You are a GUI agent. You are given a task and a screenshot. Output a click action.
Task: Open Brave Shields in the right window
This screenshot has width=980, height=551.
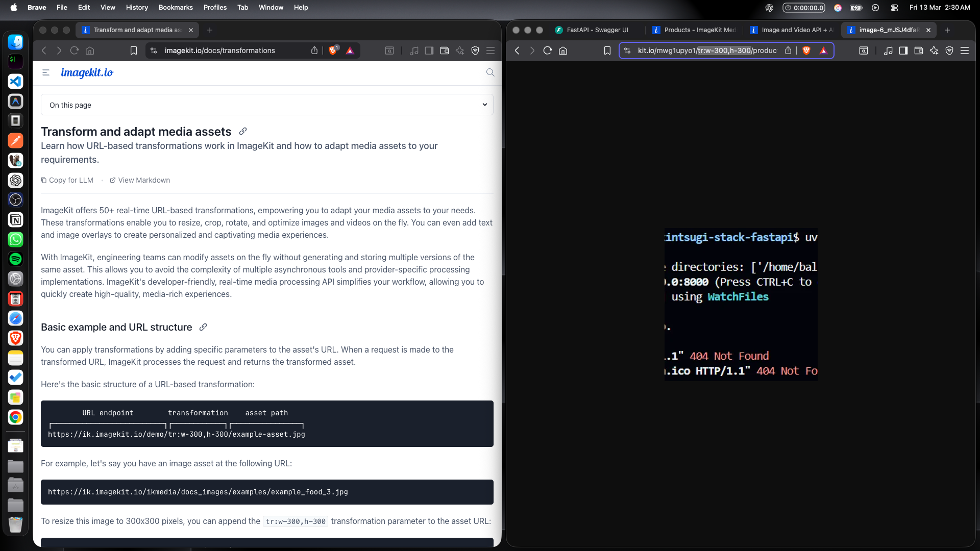point(806,51)
